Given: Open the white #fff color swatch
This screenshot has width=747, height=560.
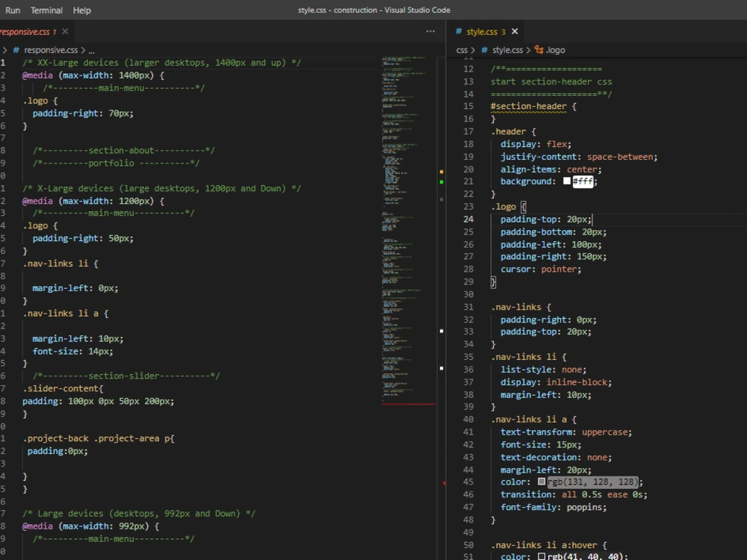Looking at the screenshot, I should tap(566, 181).
